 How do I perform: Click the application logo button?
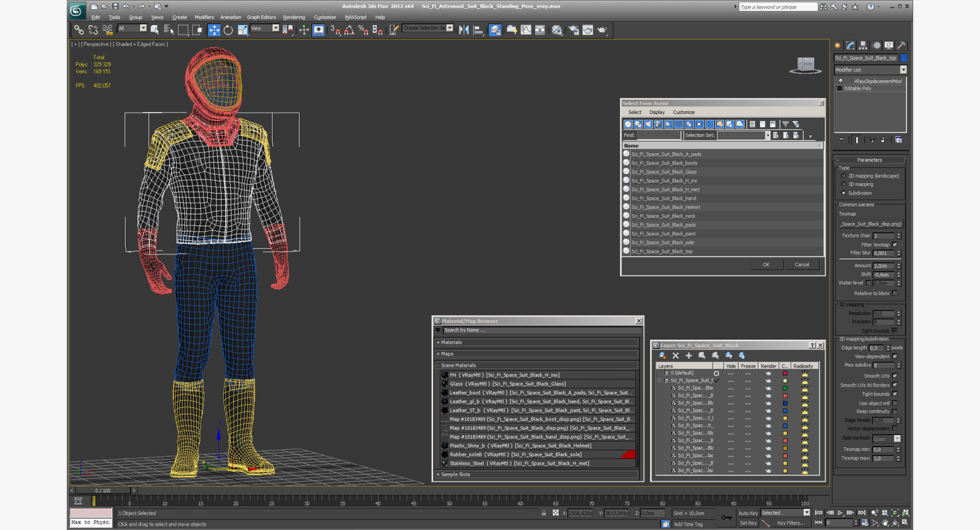click(77, 9)
